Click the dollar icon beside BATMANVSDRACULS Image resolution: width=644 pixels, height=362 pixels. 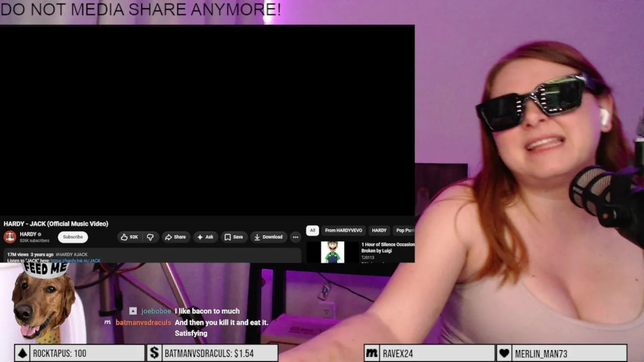tap(154, 353)
